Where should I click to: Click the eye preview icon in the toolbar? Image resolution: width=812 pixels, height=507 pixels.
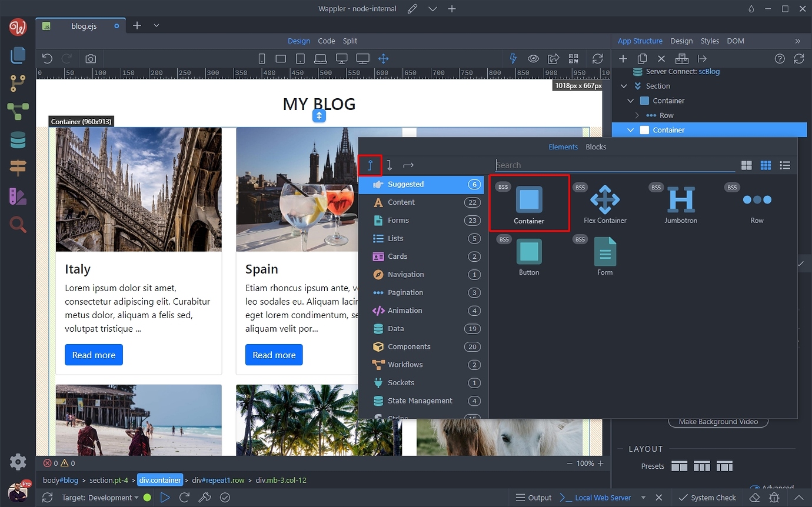(x=533, y=58)
